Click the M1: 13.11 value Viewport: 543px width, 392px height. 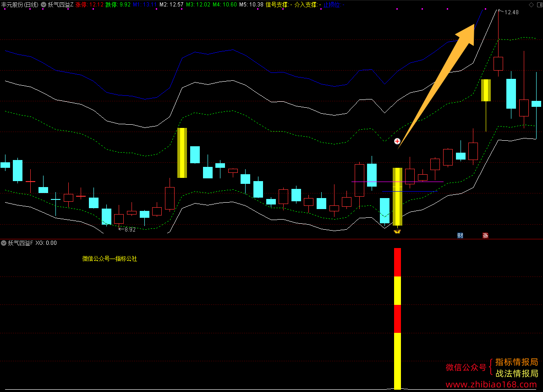click(x=145, y=5)
